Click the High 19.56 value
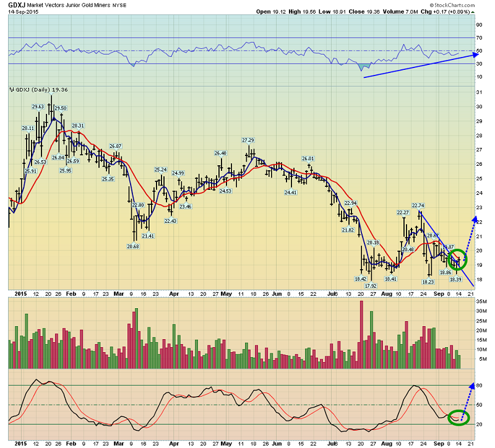The height and width of the screenshot is (448, 495). click(x=302, y=12)
